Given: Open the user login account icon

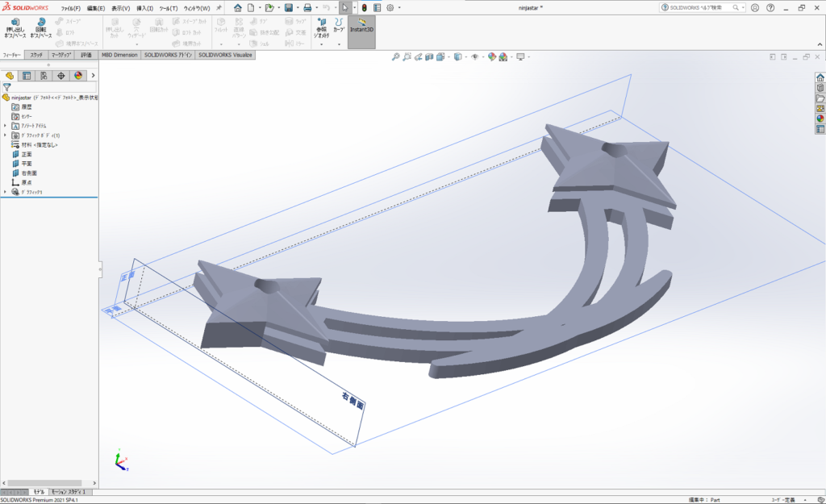Looking at the screenshot, I should tap(755, 8).
